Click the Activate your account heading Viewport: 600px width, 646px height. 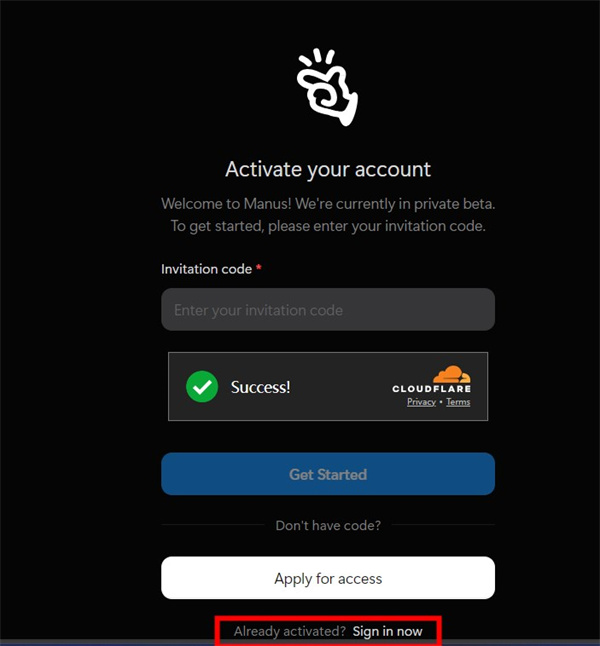click(x=328, y=169)
